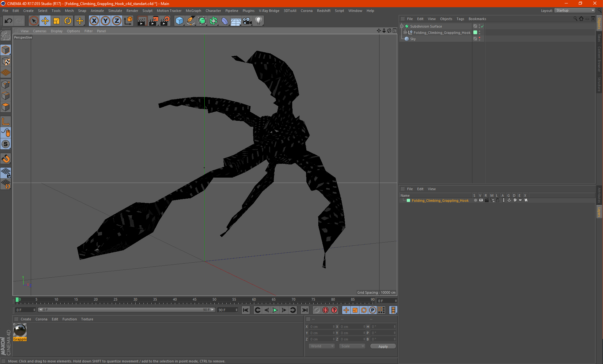Select the Grappling material thumbnail
The width and height of the screenshot is (603, 364).
[20, 330]
